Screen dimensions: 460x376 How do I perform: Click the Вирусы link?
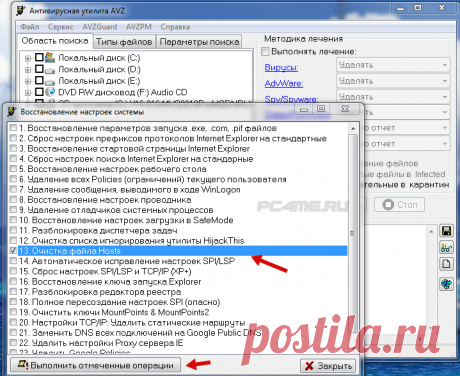tap(281, 68)
